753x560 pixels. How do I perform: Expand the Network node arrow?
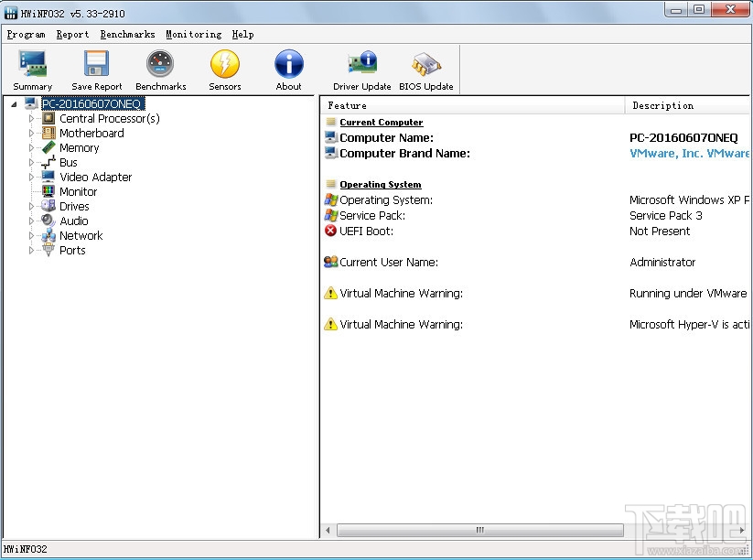pos(31,235)
